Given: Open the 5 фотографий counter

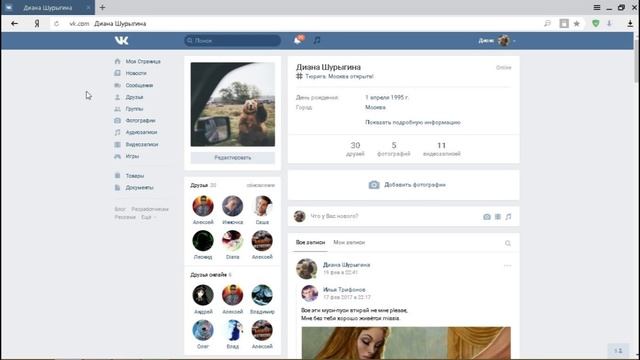Looking at the screenshot, I should click(x=393, y=149).
